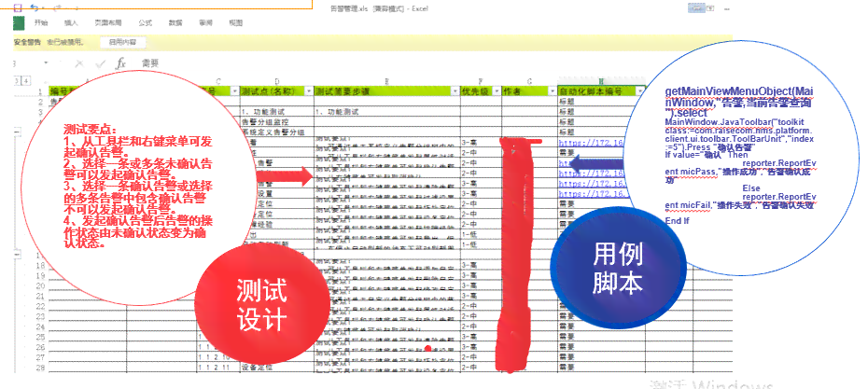
Task: Click the formula bar Enter checkmark icon
Action: [100, 63]
